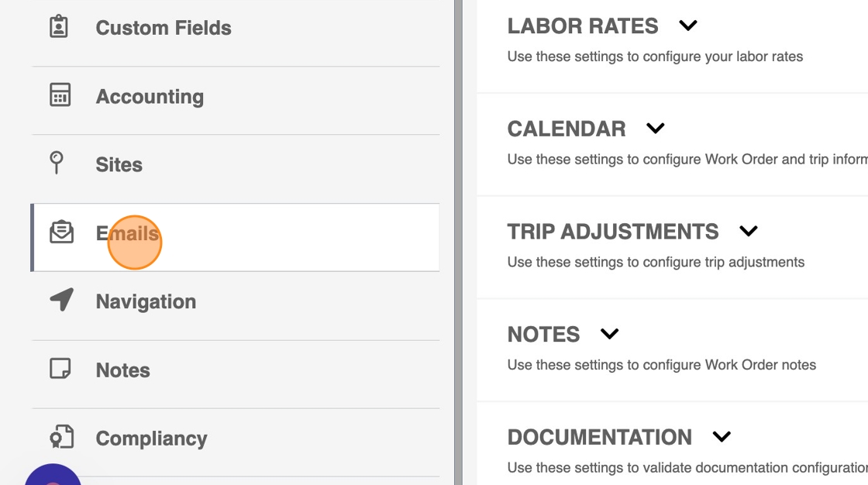Click the Custom Fields clipboard icon
Screen dimensions: 868x485
coord(59,27)
